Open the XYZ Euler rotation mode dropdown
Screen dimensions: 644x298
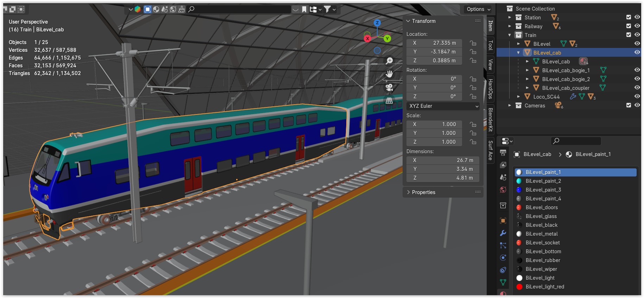point(443,106)
